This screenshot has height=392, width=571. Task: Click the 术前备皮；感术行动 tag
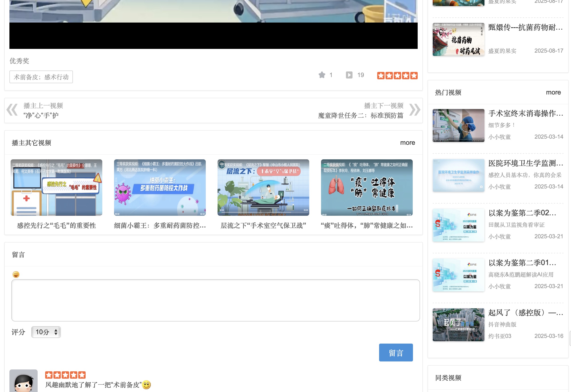click(41, 77)
